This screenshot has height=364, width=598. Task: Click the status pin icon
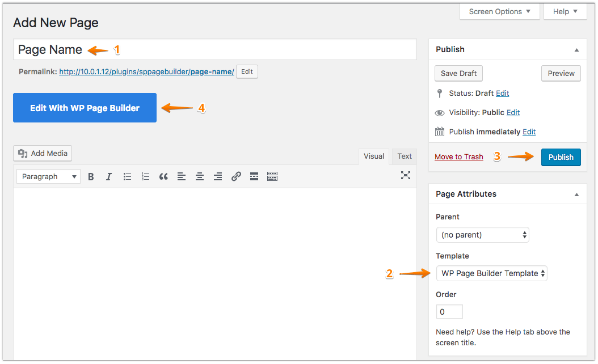(x=440, y=94)
